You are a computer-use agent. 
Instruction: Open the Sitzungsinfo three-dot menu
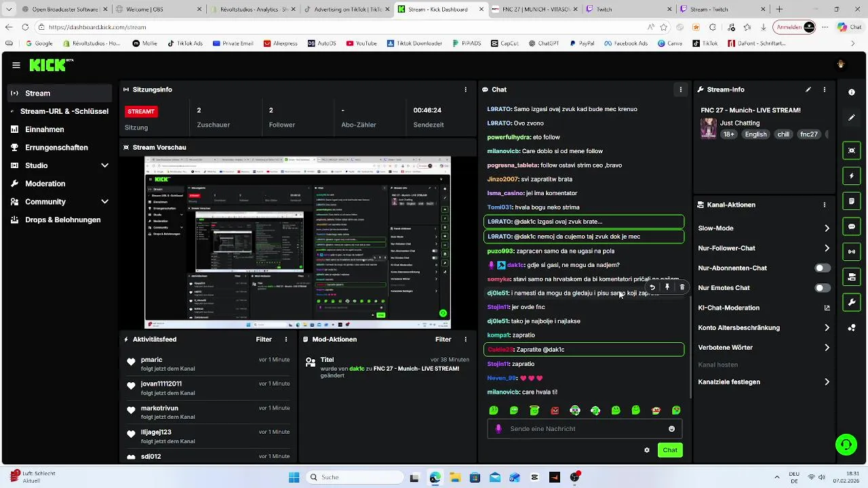click(x=465, y=89)
